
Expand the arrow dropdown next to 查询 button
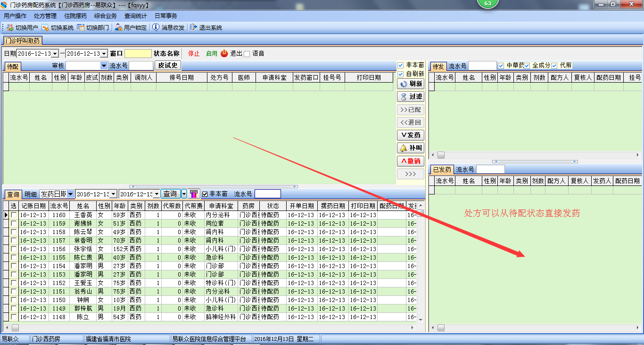click(x=184, y=194)
